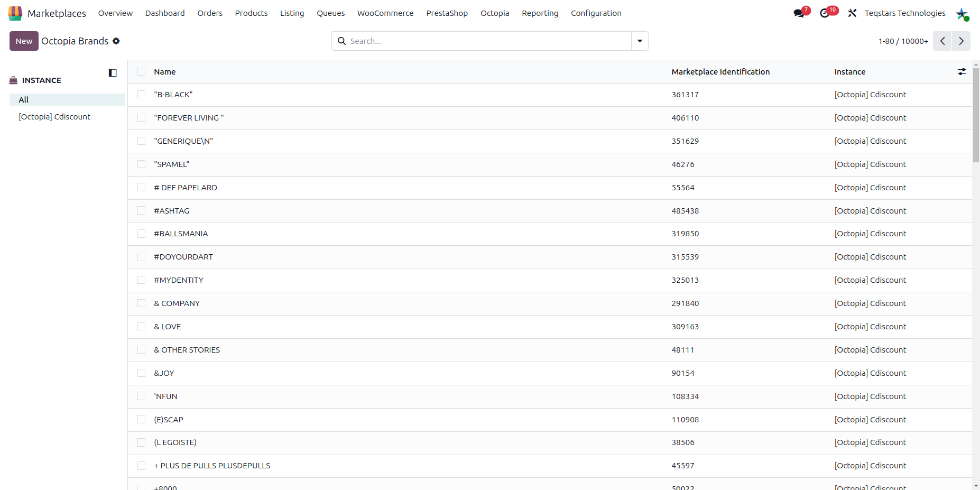Click identification value 406110

coord(685,118)
